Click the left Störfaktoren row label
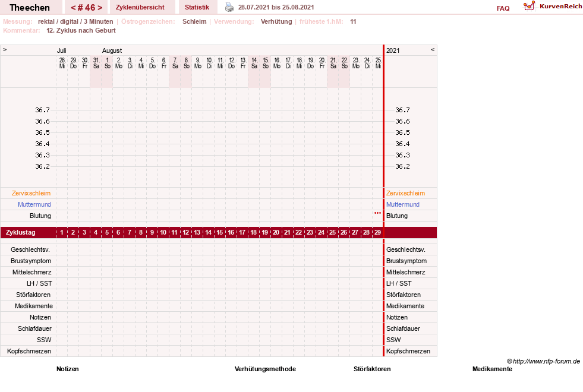 click(x=33, y=295)
